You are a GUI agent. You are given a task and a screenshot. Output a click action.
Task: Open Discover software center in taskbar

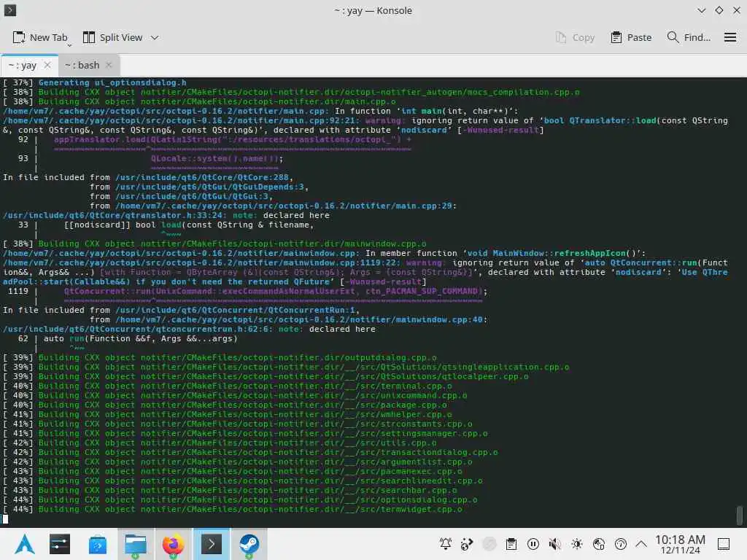tap(97, 544)
